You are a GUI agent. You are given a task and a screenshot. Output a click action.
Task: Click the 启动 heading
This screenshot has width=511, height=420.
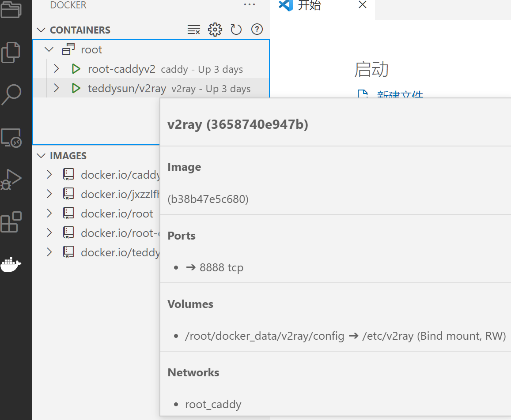tap(371, 69)
